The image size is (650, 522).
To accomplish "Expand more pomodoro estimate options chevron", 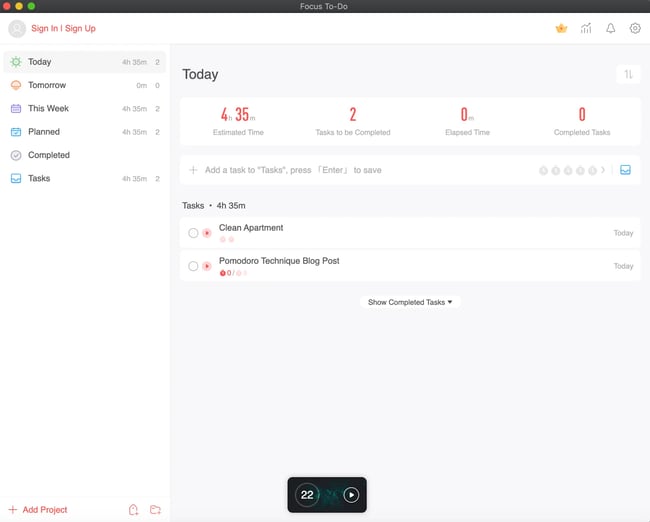I will click(603, 170).
